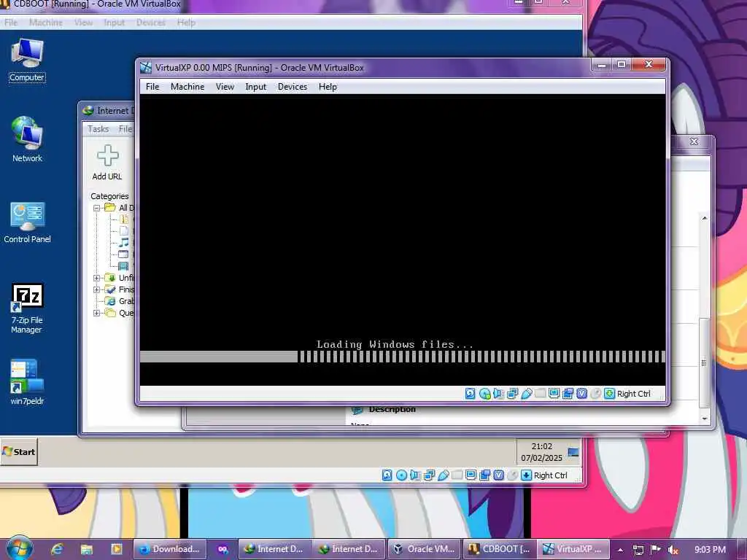Viewport: 747px width, 560px height.
Task: Open View menu in VirtualXP window
Action: coord(225,87)
